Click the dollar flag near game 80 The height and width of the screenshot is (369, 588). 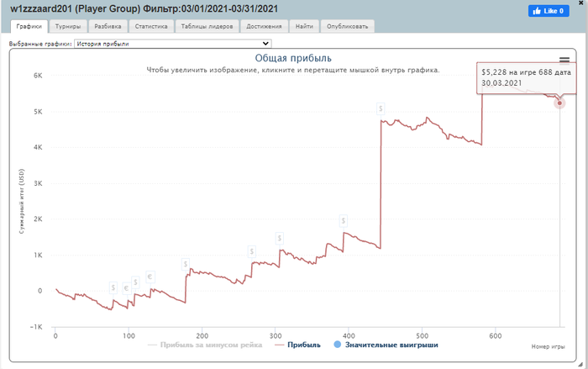coord(113,288)
